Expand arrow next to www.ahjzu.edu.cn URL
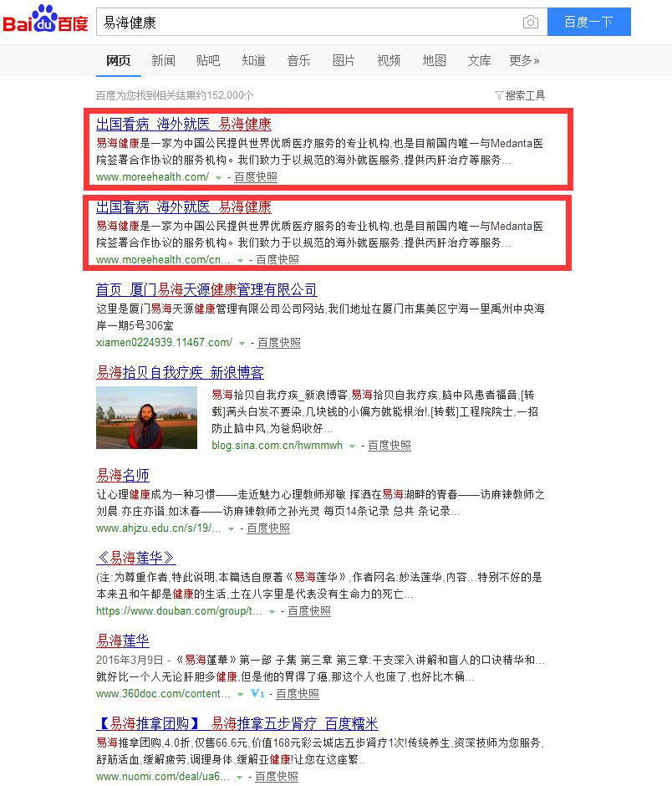The width and height of the screenshot is (672, 786). pos(231,528)
